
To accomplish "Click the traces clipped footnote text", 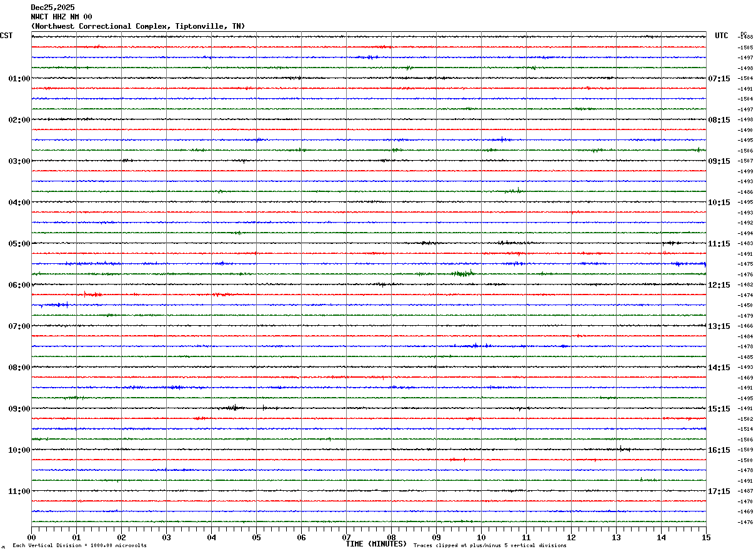I will (490, 546).
